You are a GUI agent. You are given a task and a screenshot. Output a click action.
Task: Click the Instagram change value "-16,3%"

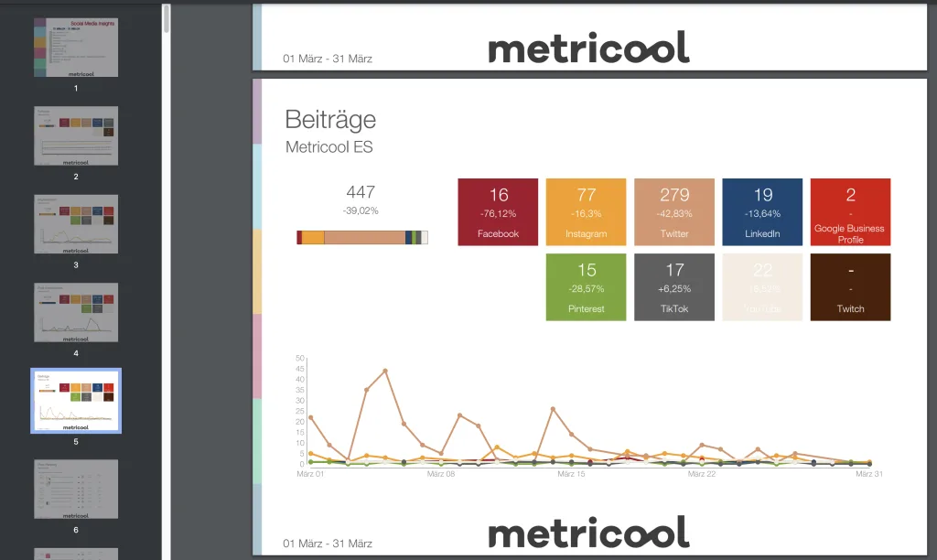coord(587,213)
